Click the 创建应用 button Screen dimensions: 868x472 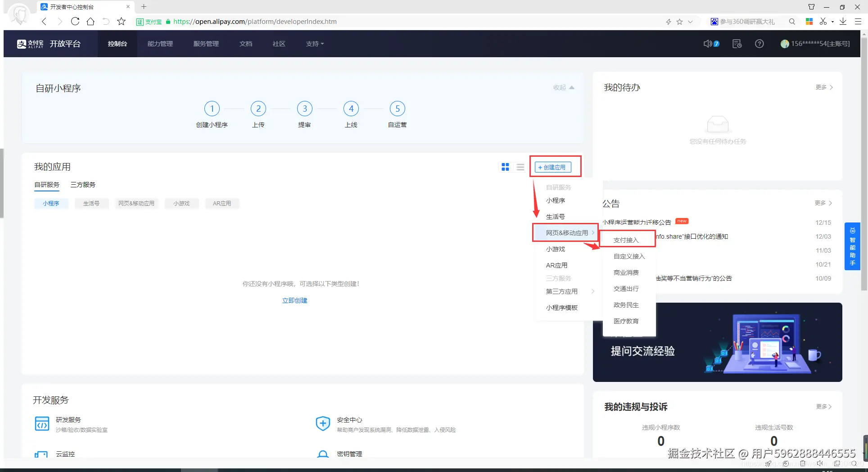pos(553,167)
